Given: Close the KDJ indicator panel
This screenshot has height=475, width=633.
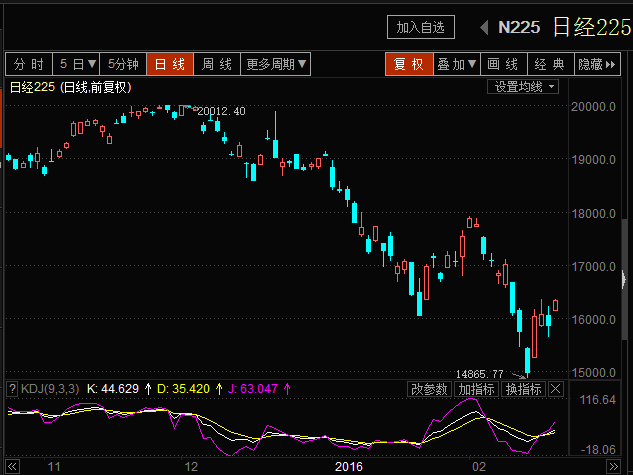Looking at the screenshot, I should click(x=555, y=389).
